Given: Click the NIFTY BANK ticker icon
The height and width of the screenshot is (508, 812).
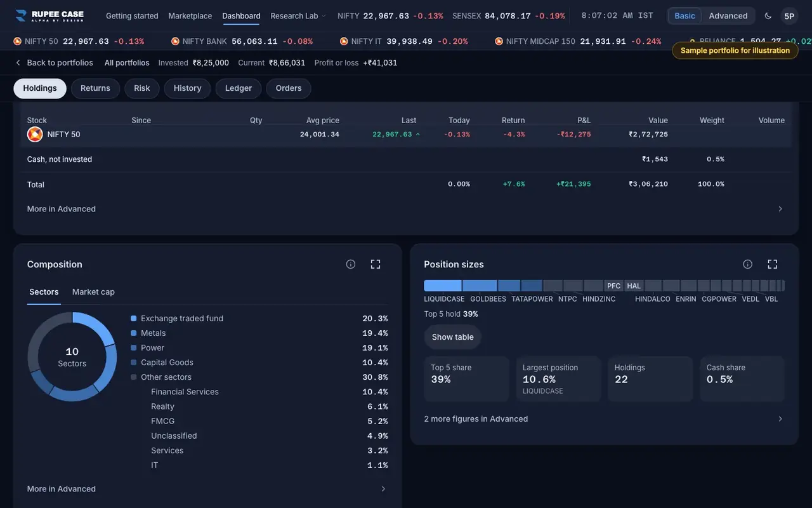Looking at the screenshot, I should (175, 41).
